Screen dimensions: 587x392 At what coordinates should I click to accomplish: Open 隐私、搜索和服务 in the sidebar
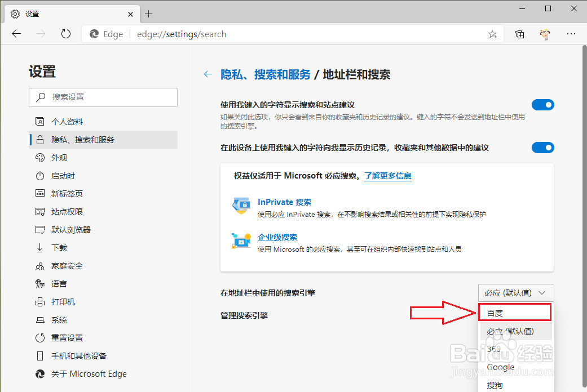pyautogui.click(x=103, y=140)
